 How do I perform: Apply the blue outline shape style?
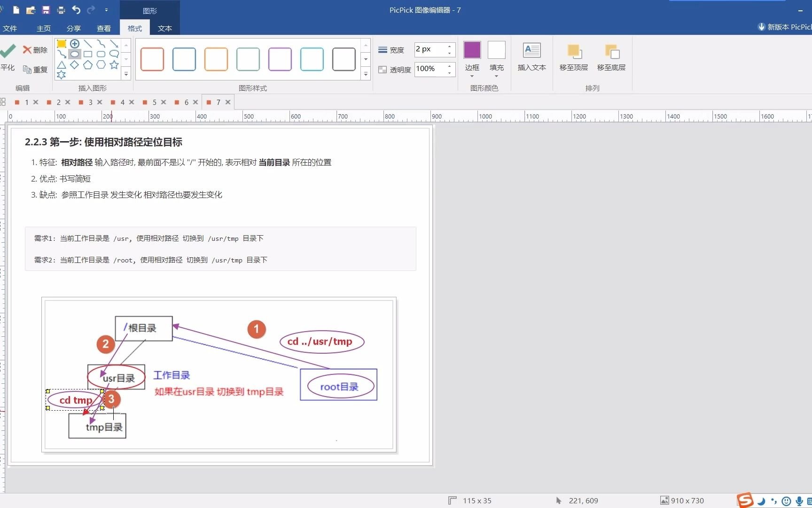[x=184, y=59]
